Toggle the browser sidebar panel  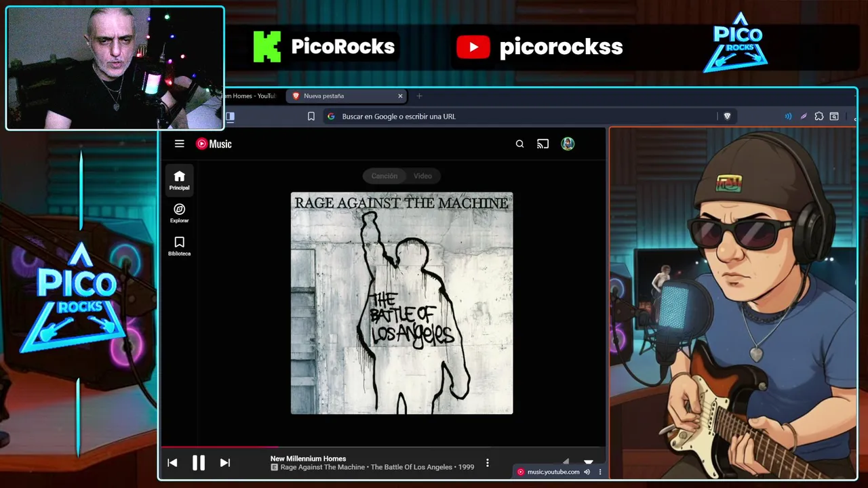(x=230, y=117)
